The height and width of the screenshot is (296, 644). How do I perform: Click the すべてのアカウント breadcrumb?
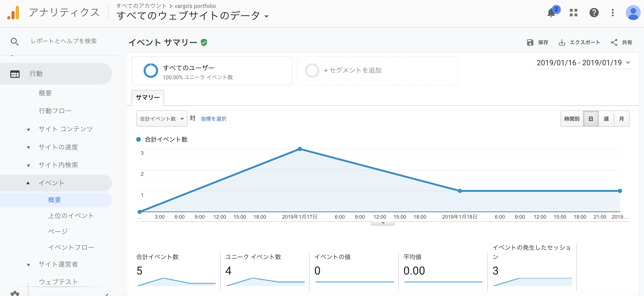point(141,6)
